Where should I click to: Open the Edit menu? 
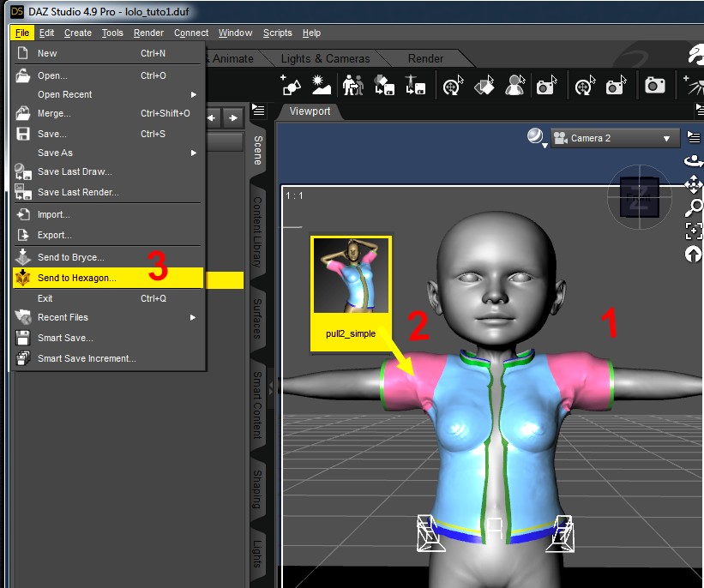(x=46, y=33)
